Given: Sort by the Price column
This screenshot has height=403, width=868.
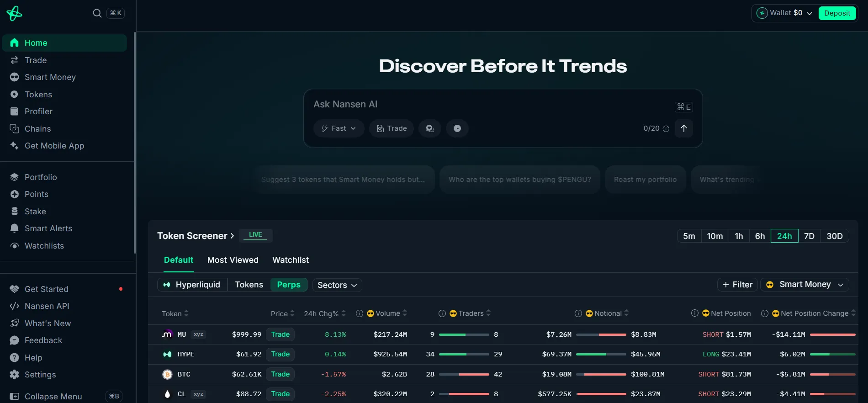Looking at the screenshot, I should 283,313.
